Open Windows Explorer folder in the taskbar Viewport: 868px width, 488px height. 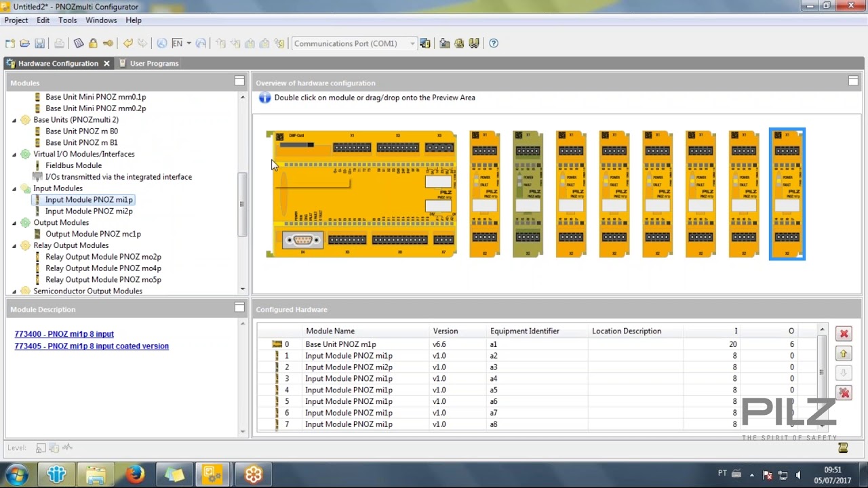click(x=95, y=474)
